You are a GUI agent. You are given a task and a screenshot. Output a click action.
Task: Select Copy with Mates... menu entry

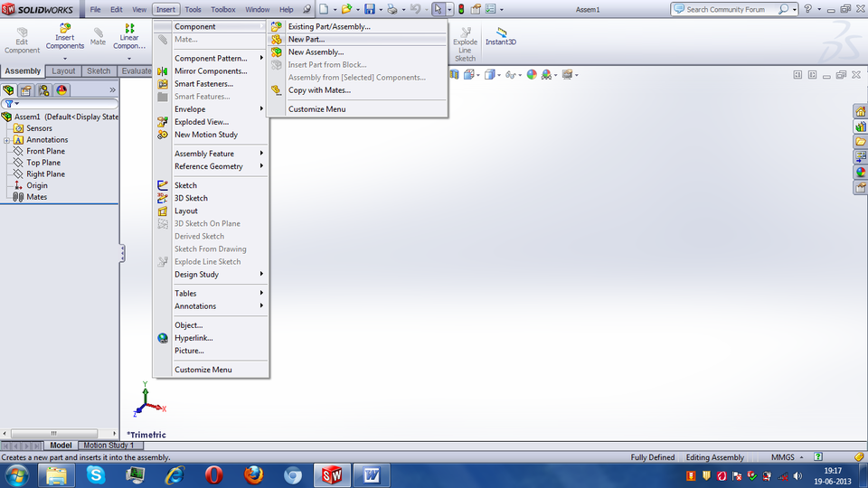357,90
